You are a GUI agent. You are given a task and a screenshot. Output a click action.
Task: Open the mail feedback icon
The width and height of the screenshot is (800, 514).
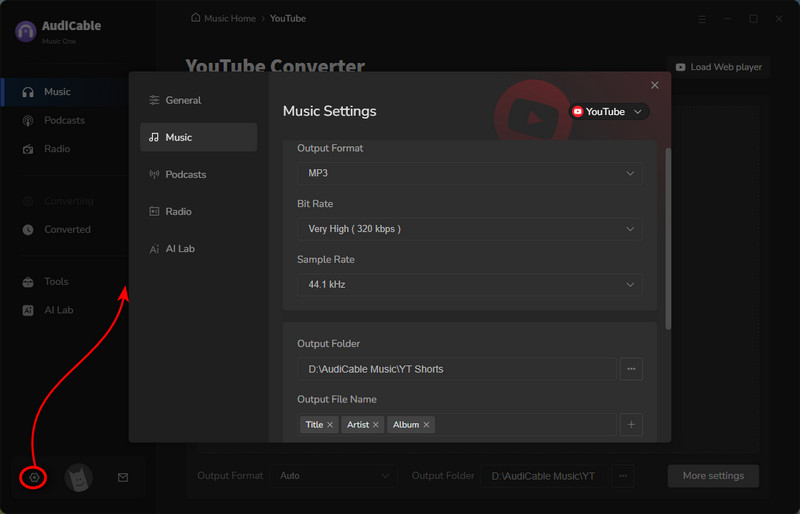pos(123,478)
